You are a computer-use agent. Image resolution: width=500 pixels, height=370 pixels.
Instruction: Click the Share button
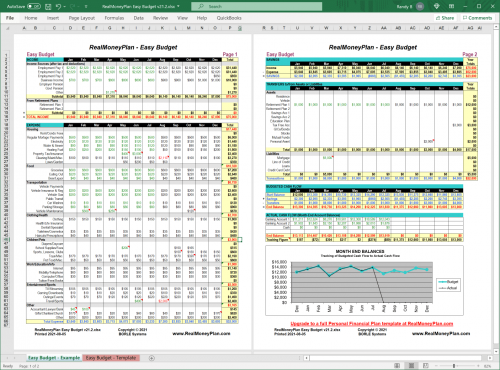pyautogui.click(x=445, y=18)
